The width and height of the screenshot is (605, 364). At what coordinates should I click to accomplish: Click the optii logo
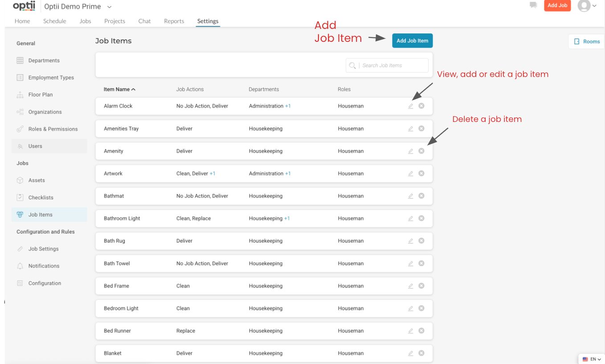(24, 6)
